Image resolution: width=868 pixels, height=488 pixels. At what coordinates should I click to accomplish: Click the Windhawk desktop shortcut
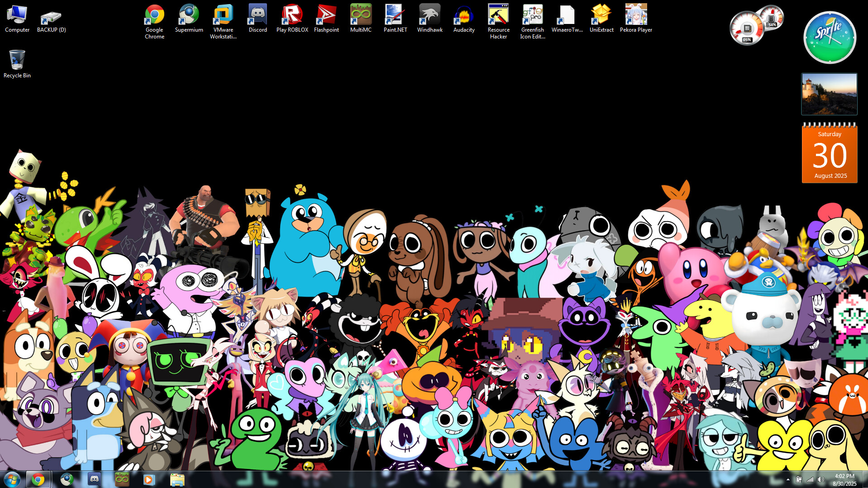pos(429,16)
